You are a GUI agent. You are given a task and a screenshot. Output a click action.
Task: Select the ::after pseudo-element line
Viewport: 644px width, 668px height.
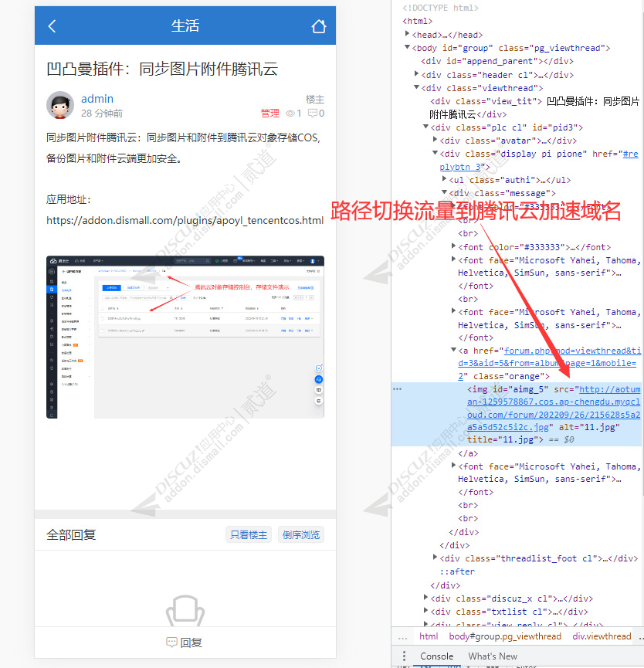(457, 571)
